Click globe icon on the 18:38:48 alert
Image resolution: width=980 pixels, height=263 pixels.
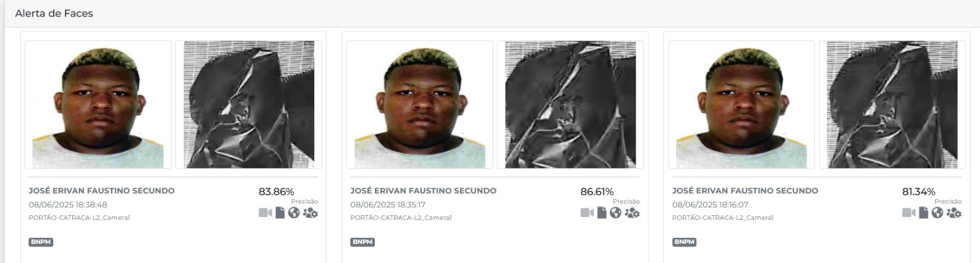tap(294, 213)
